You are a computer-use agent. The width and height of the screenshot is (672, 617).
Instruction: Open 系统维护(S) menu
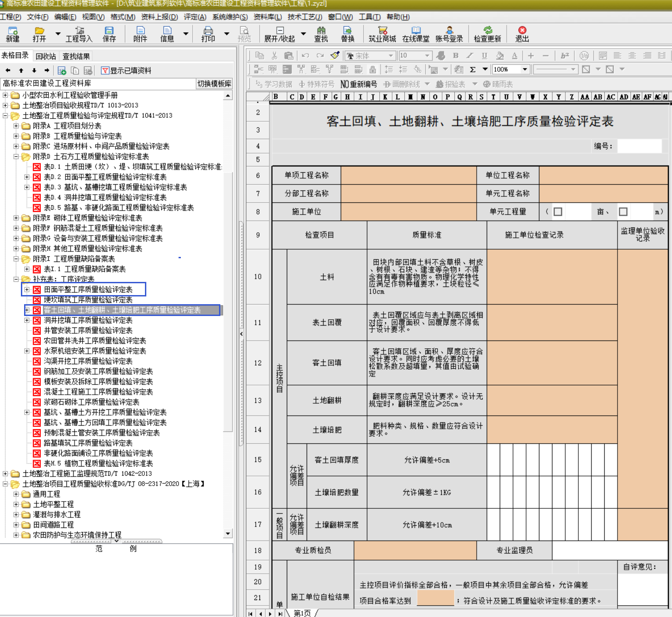(230, 17)
